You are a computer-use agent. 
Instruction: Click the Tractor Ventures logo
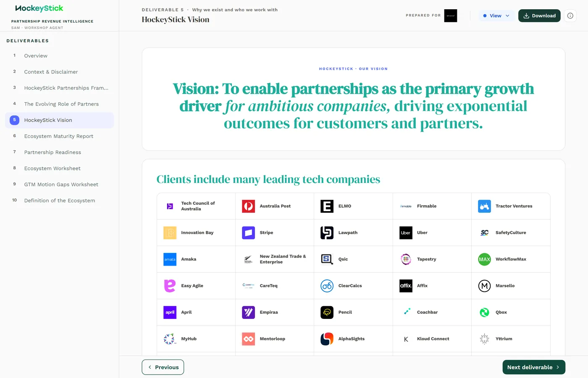484,206
